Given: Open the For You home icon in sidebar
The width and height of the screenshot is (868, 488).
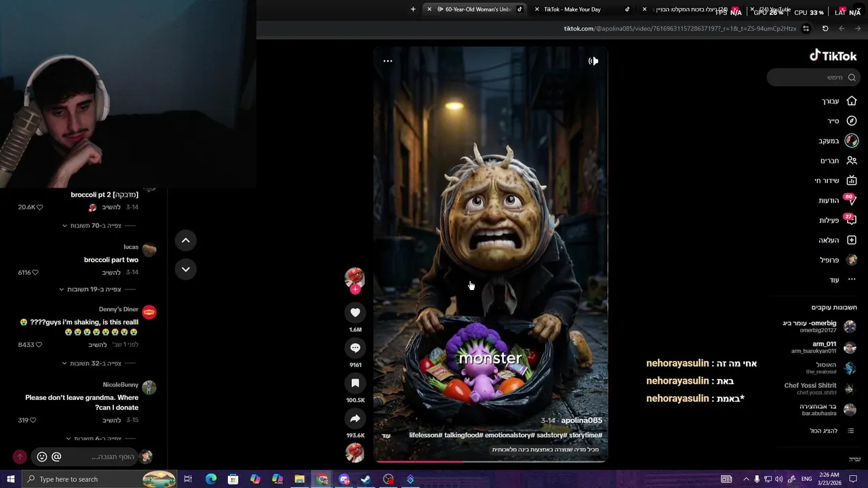Looking at the screenshot, I should (x=852, y=101).
